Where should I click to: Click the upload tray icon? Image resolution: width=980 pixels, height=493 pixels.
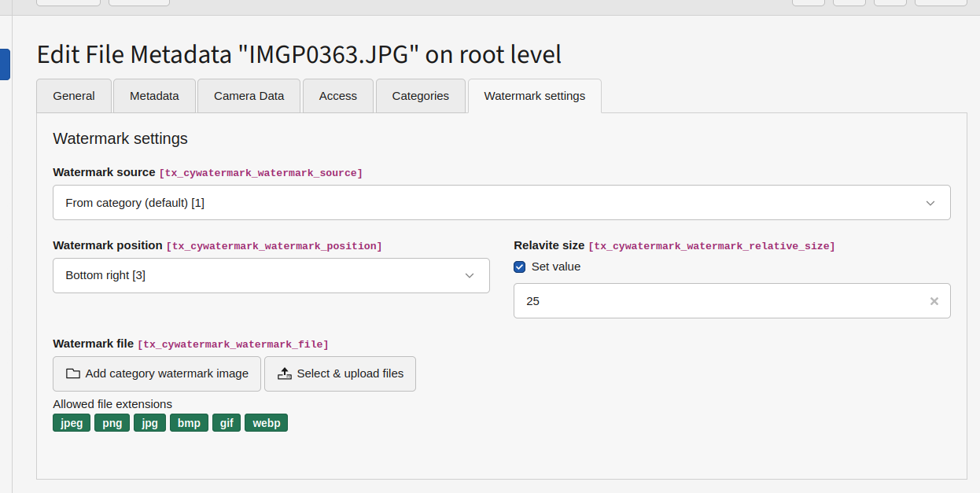tap(285, 374)
